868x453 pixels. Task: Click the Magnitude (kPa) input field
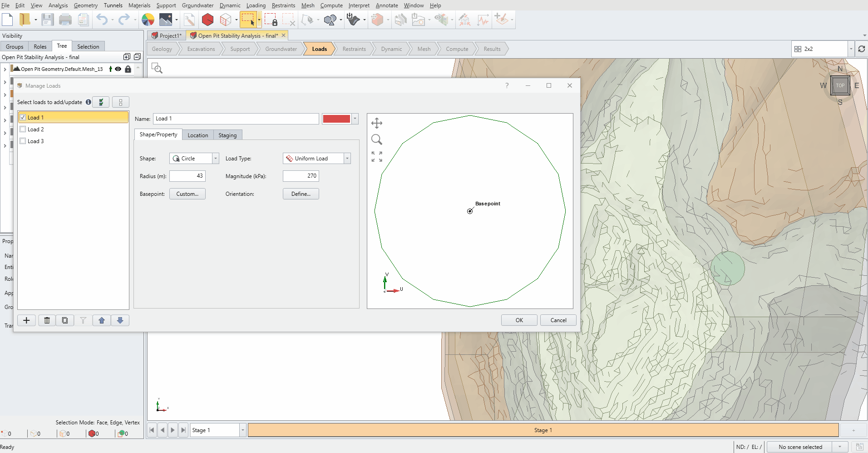[301, 176]
